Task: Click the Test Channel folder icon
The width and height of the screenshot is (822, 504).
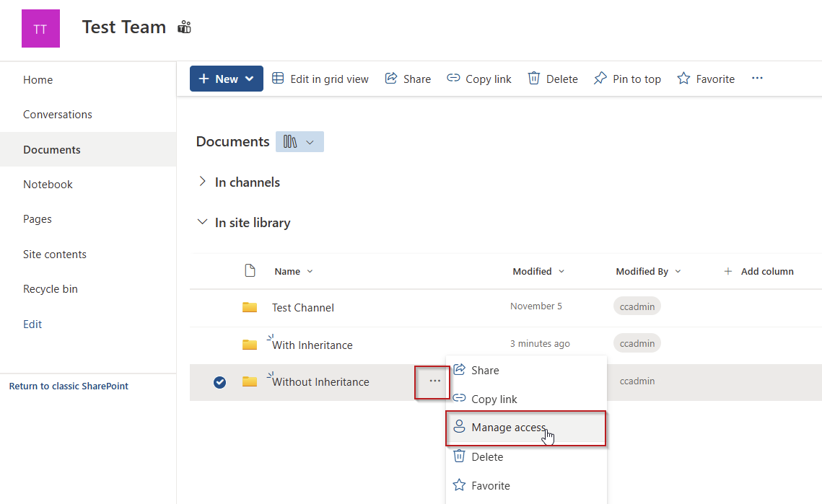Action: (250, 307)
